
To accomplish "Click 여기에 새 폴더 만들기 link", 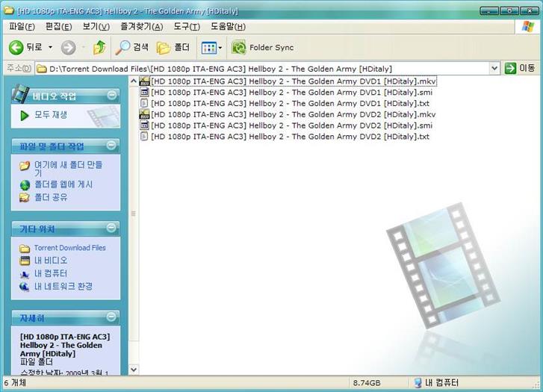I will tap(68, 169).
